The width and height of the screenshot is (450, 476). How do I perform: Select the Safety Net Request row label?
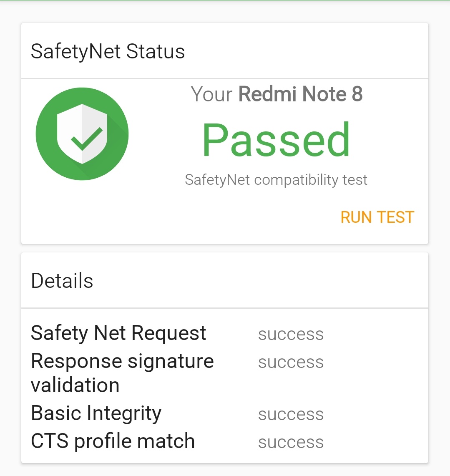[x=118, y=333]
